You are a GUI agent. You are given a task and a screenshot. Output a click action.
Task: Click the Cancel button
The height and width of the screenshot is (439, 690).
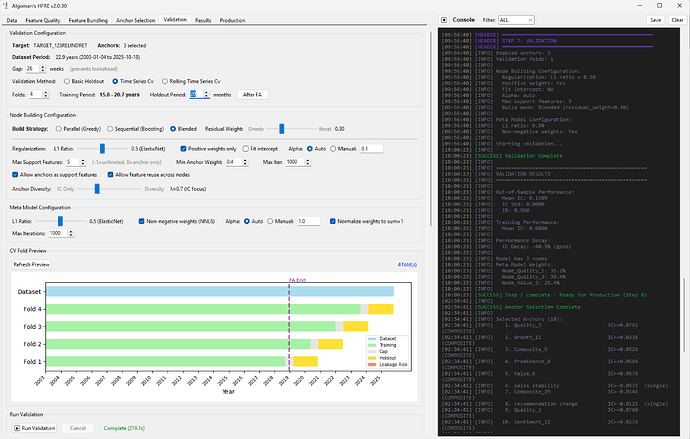pyautogui.click(x=77, y=428)
